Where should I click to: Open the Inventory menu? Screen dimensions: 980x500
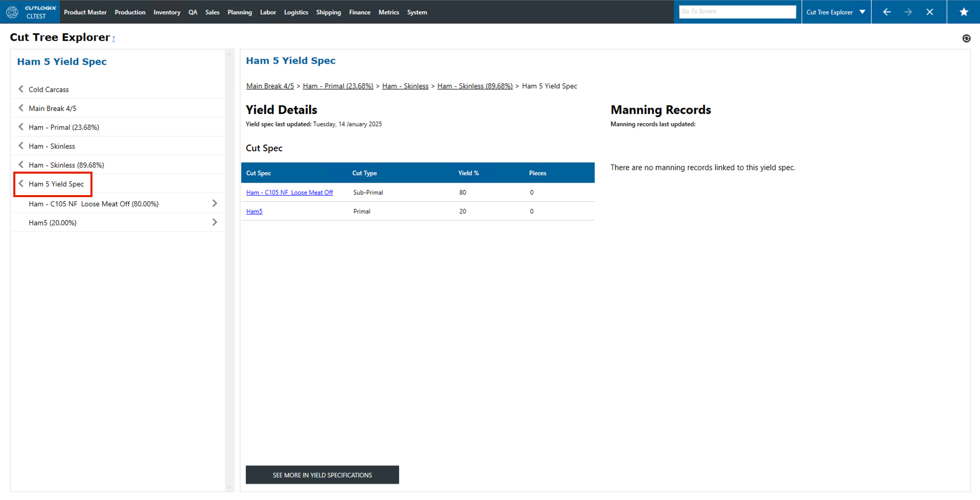(167, 12)
